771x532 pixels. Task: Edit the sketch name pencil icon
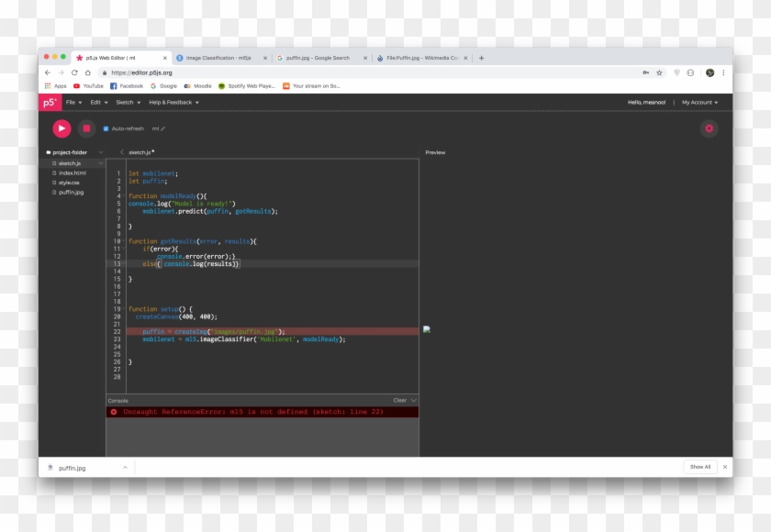coord(163,129)
